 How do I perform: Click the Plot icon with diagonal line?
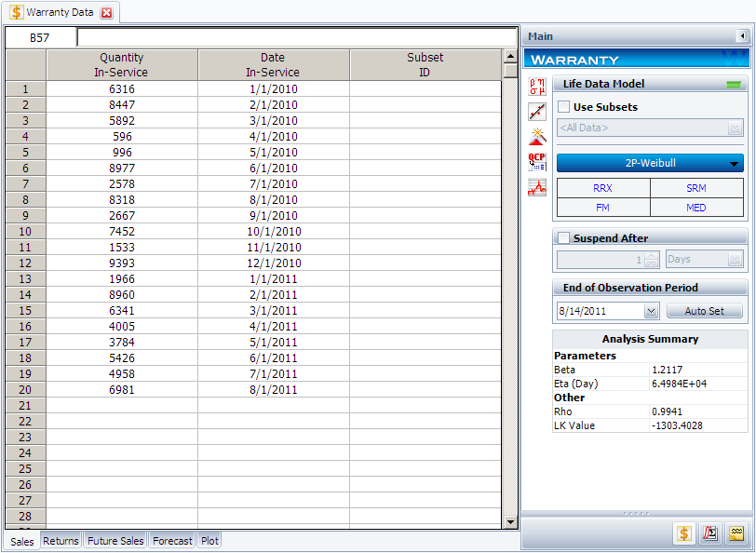[x=537, y=112]
